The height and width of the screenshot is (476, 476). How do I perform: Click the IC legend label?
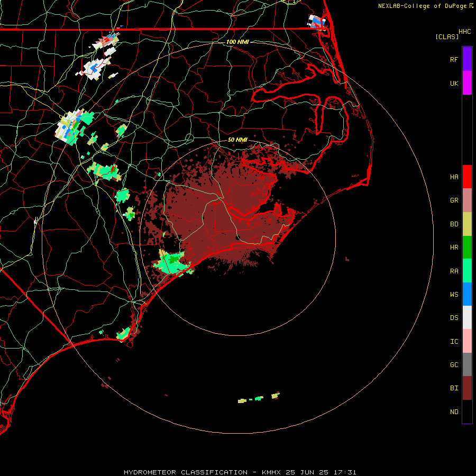(454, 342)
